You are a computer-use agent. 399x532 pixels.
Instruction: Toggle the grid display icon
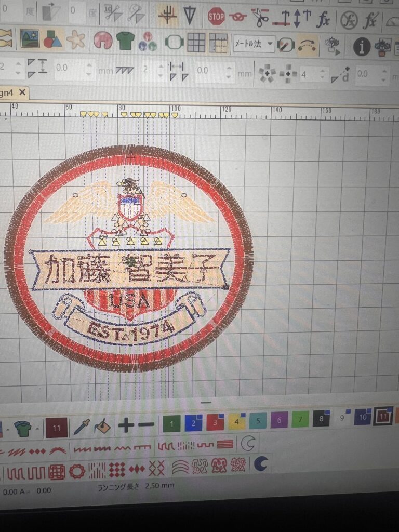tap(196, 43)
